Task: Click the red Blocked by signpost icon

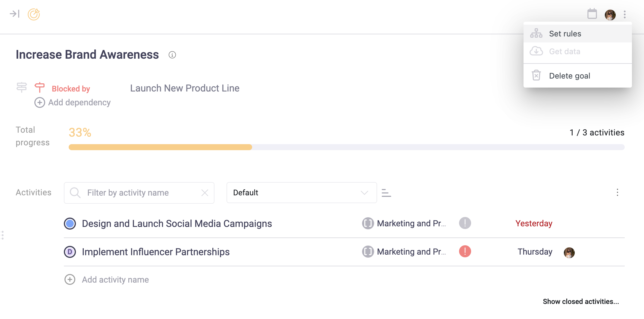Action: [x=39, y=88]
